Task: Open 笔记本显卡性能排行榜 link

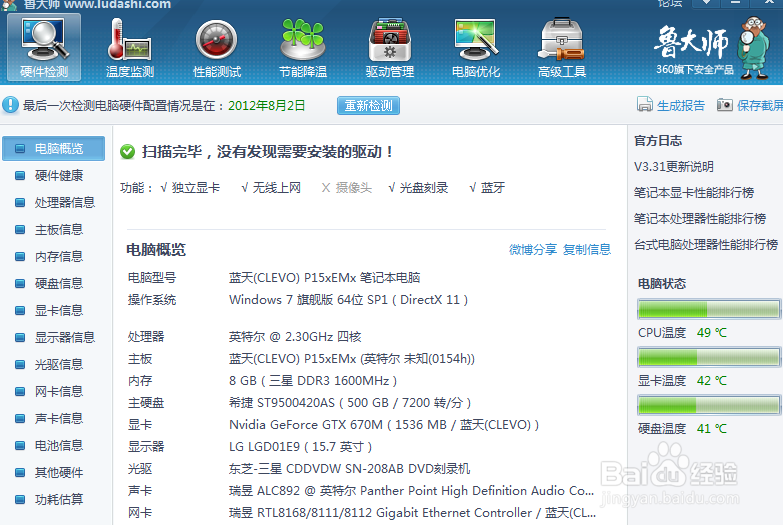Action: 694,192
